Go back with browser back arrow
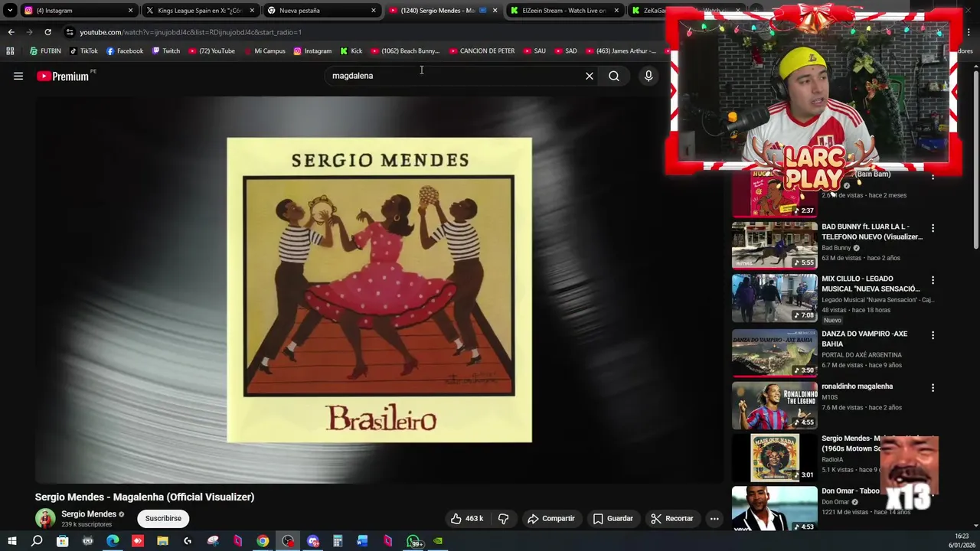980x551 pixels. click(x=11, y=32)
